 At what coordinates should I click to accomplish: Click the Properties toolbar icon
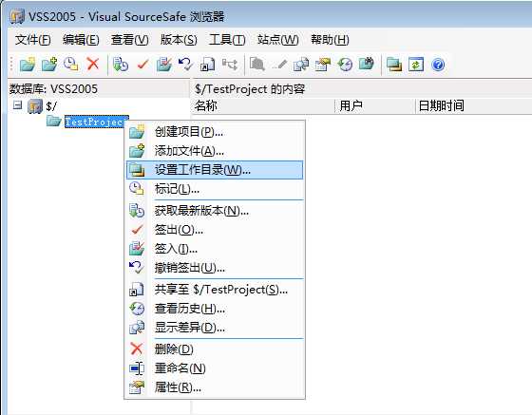pyautogui.click(x=323, y=64)
